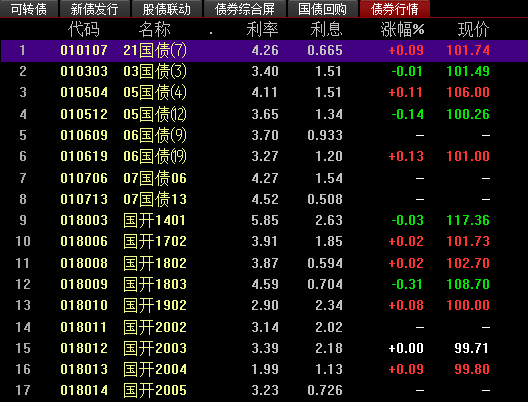
Task: Go to the 债券综合屏 tab
Action: point(245,9)
